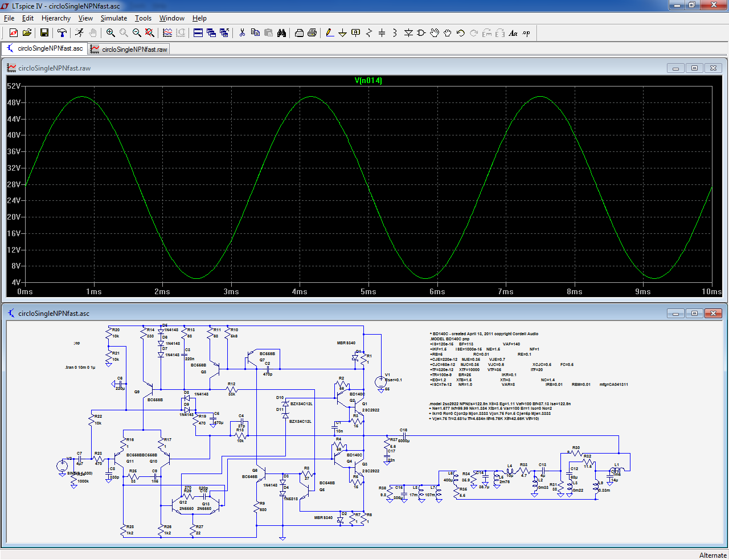Click the 0ms time axis label
The image size is (729, 560).
tap(25, 291)
